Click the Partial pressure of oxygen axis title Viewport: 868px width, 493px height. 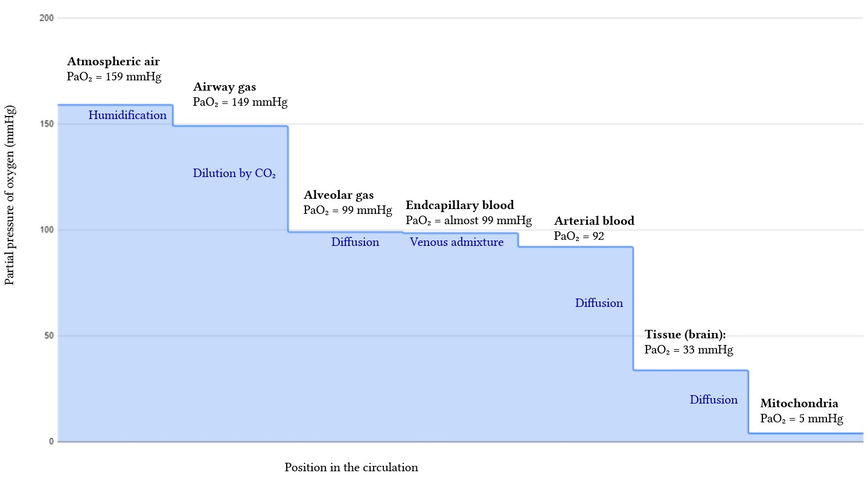click(x=10, y=195)
